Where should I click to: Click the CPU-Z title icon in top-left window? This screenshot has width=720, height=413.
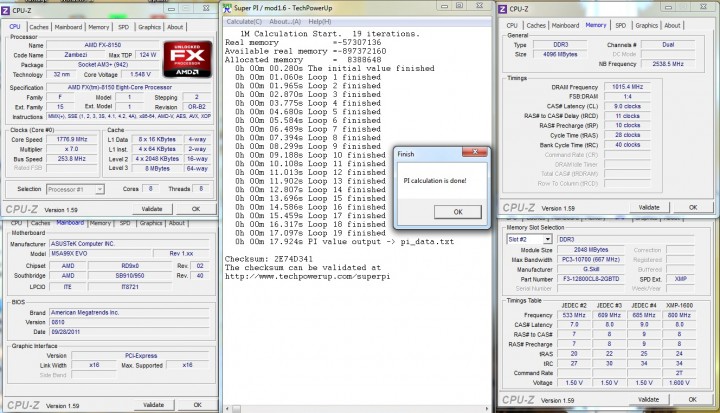tap(6, 10)
